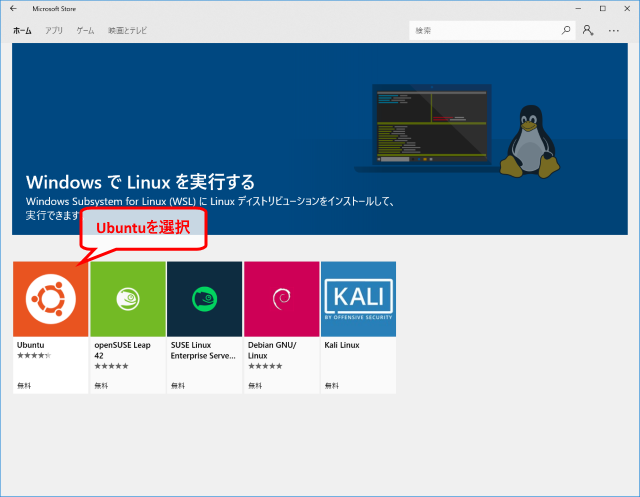Select the SUSE Linux Enterprise Server logo tile
The width and height of the screenshot is (640, 497).
click(204, 299)
